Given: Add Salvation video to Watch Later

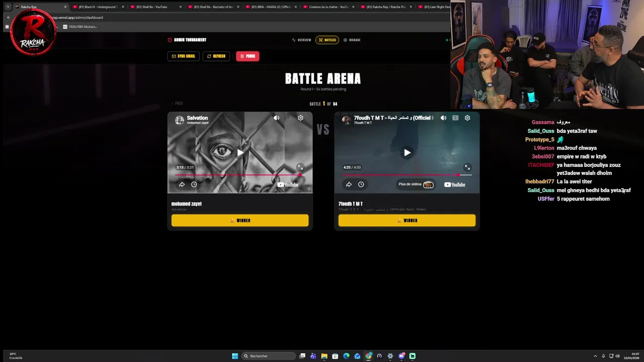Looking at the screenshot, I should click(x=194, y=185).
